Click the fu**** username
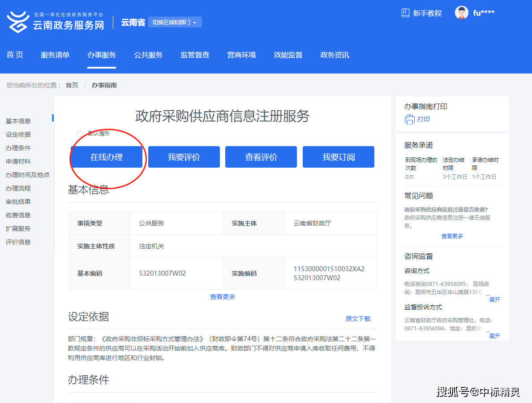The height and width of the screenshot is (403, 532). (x=484, y=13)
